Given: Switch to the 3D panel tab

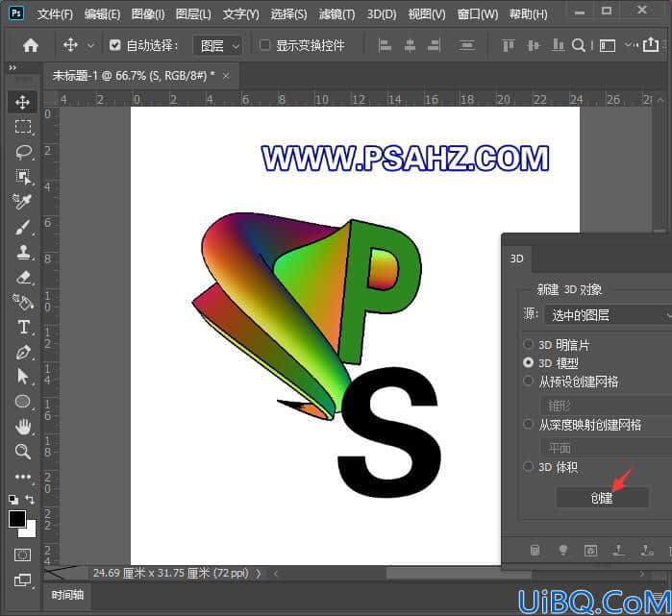Looking at the screenshot, I should 516,259.
